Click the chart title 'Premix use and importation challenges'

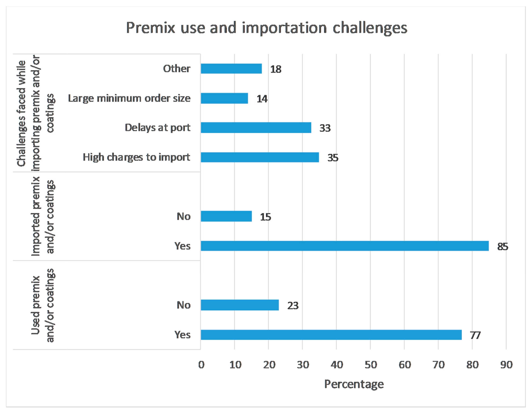pos(266,28)
